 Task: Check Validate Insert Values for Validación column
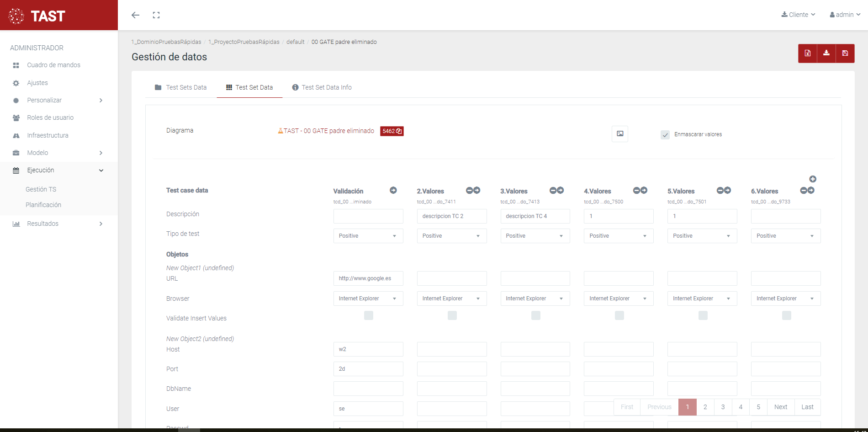click(368, 315)
